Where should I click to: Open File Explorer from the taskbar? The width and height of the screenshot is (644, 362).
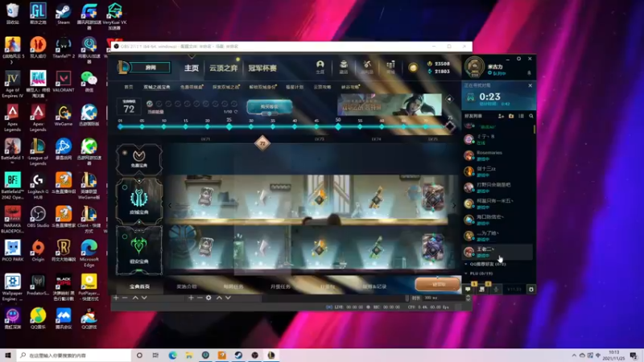click(189, 355)
